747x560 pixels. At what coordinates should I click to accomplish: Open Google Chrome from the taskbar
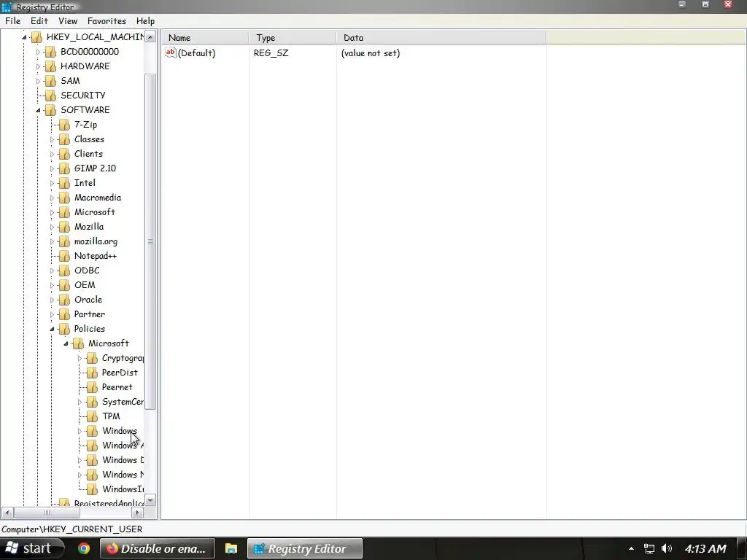point(84,548)
